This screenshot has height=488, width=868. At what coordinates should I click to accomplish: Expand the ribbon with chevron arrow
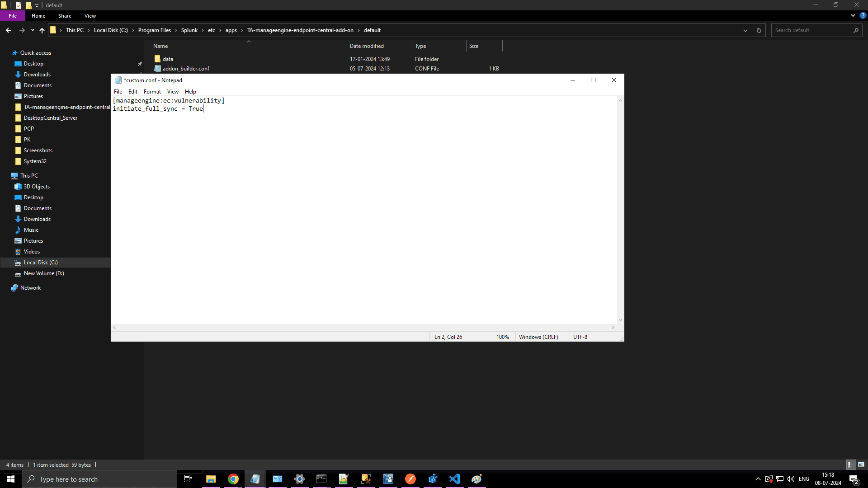tap(853, 15)
